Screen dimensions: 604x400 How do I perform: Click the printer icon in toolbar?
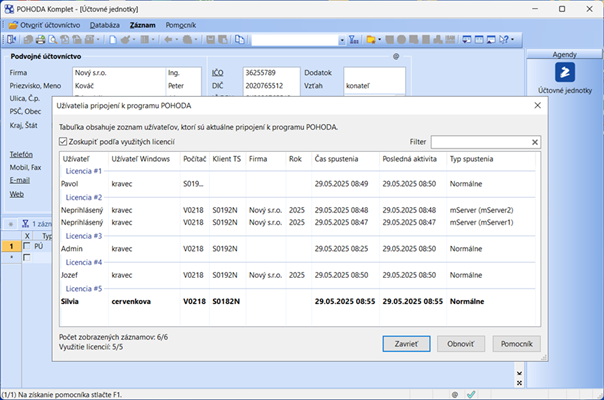click(x=40, y=39)
